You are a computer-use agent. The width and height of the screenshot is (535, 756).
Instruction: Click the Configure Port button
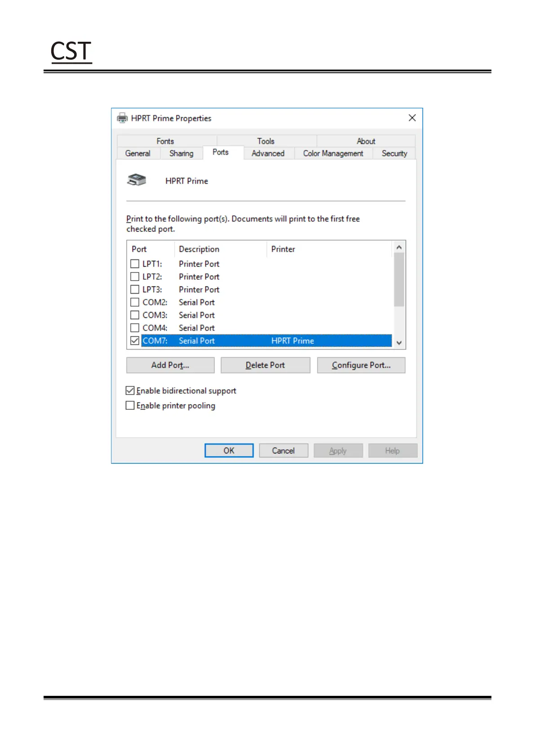pyautogui.click(x=361, y=365)
